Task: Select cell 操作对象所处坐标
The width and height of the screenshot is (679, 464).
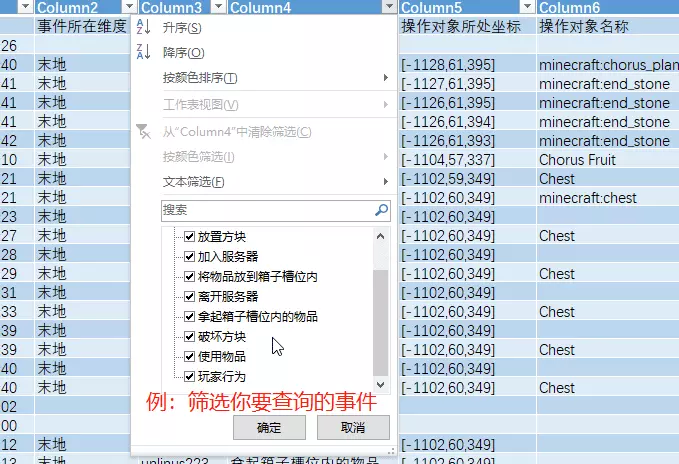Action: 467,26
